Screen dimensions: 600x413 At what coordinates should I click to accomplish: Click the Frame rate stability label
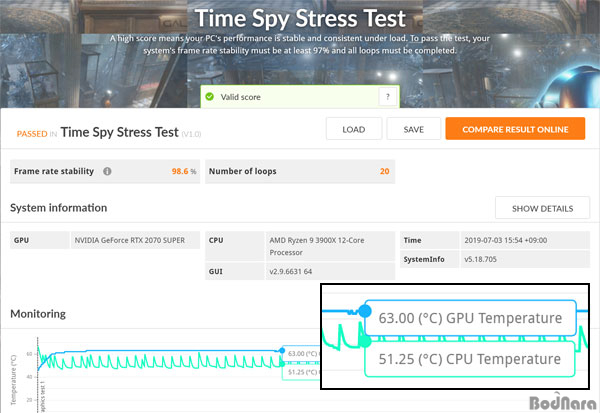(x=54, y=171)
